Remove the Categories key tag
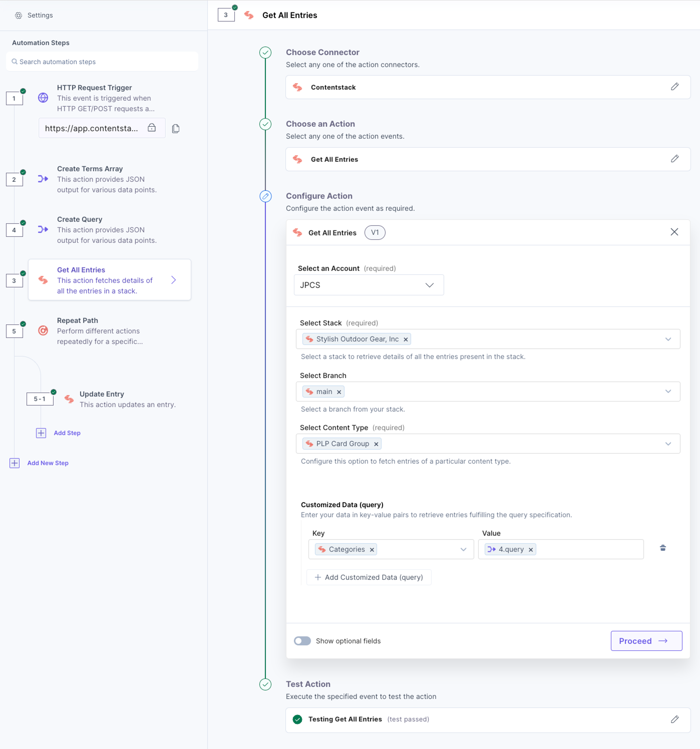 (372, 550)
